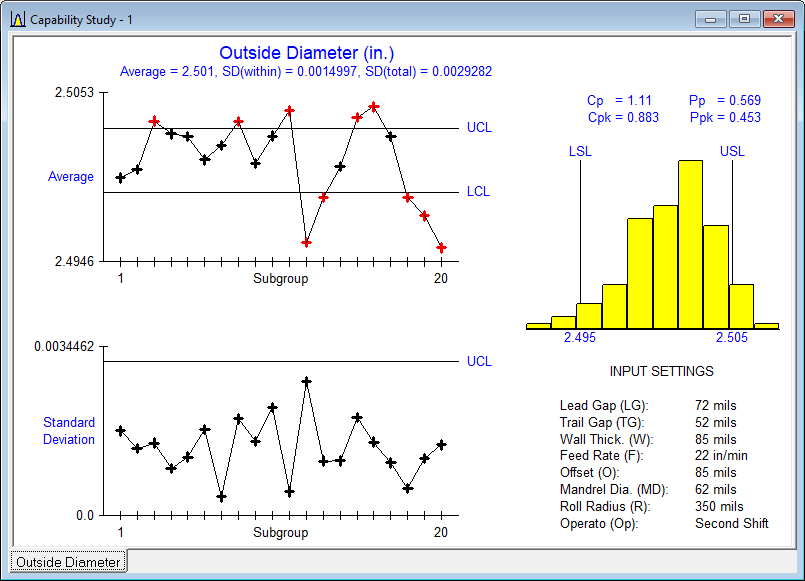The width and height of the screenshot is (805, 581).
Task: Click the USL label above histogram
Action: point(732,151)
